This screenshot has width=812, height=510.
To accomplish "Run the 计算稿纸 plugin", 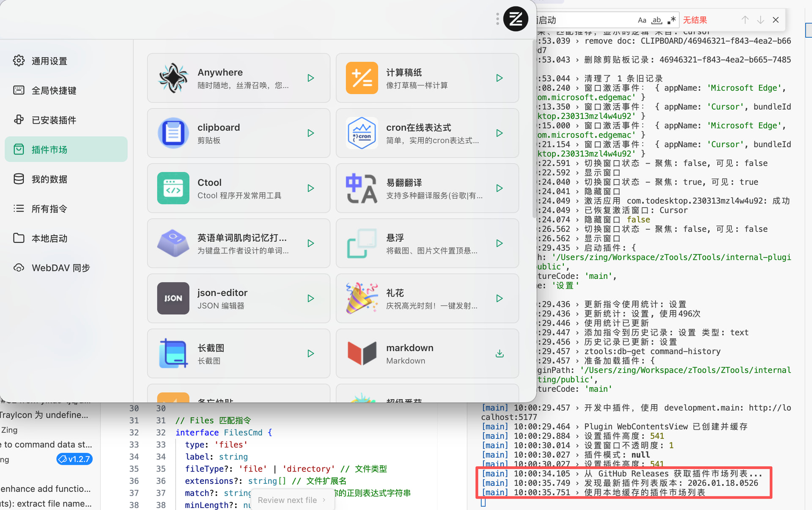I will 499,78.
